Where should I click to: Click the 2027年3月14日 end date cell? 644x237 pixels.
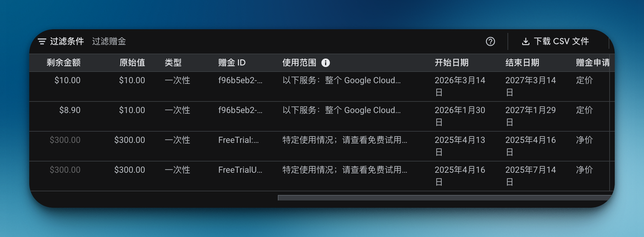click(530, 86)
